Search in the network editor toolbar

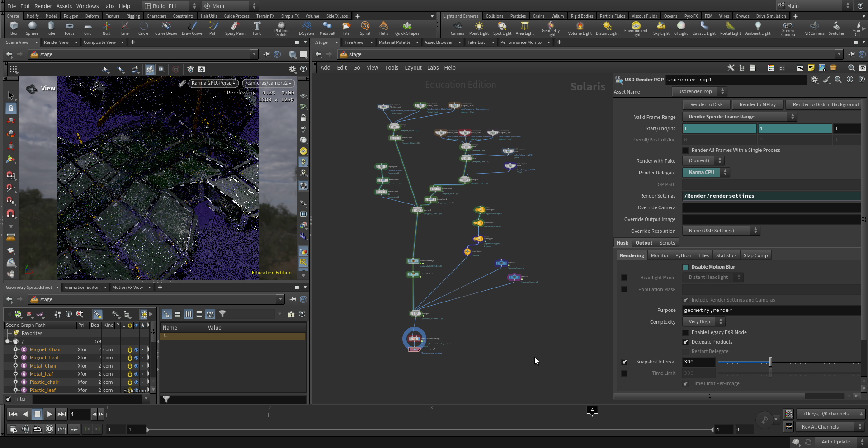point(851,68)
